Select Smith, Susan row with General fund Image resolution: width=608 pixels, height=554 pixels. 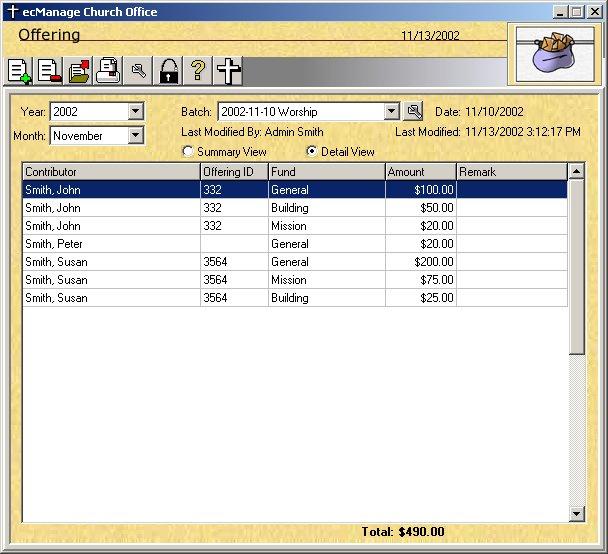tap(295, 262)
